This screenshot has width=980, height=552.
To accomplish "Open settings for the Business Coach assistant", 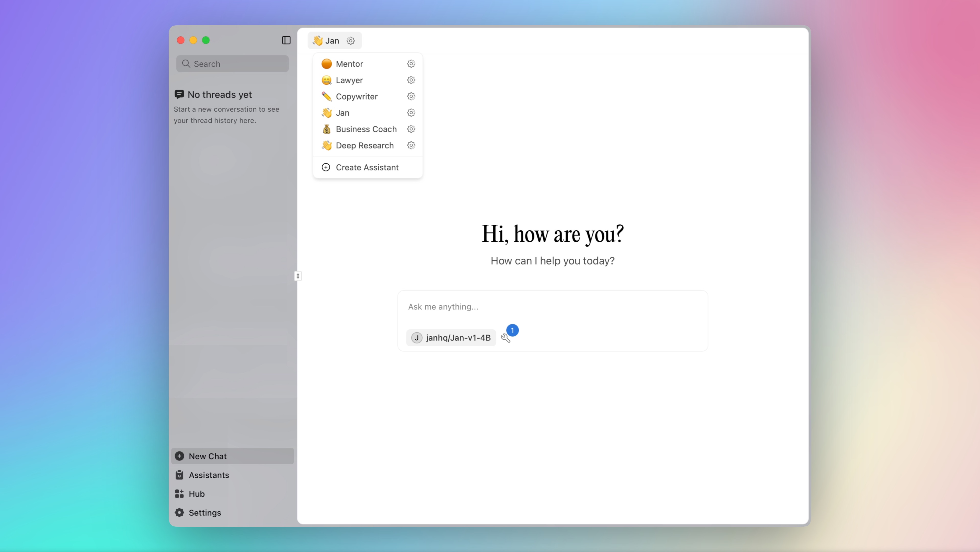I will click(x=411, y=129).
